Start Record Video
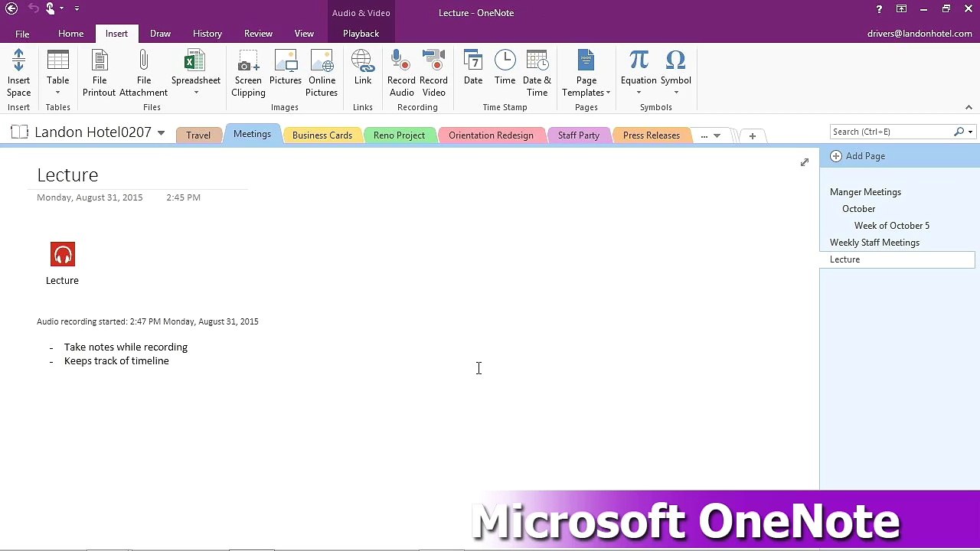The width and height of the screenshot is (980, 551). click(x=433, y=73)
